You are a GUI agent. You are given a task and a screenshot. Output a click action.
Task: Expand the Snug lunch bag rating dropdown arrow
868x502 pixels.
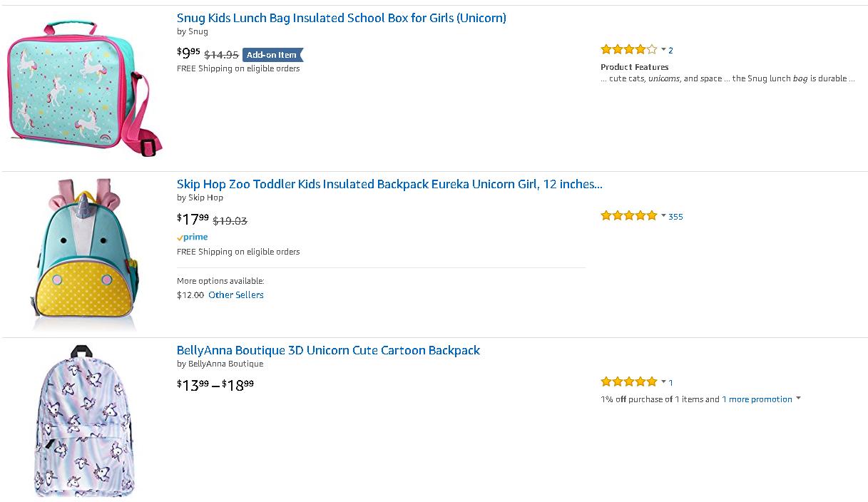(663, 50)
